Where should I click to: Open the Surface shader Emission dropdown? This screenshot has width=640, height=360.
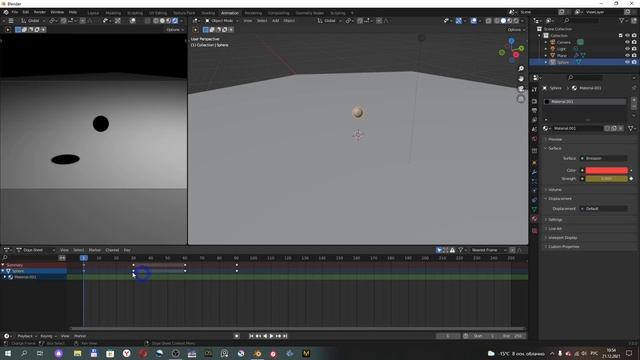[x=604, y=158]
